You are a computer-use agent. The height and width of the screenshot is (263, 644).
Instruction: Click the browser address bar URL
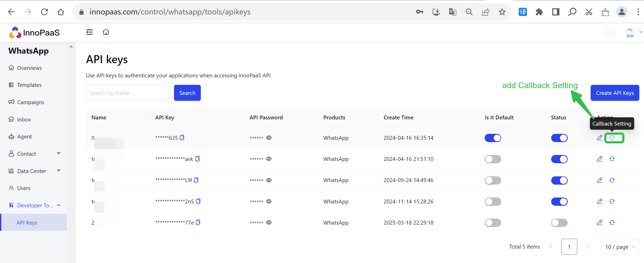click(170, 12)
